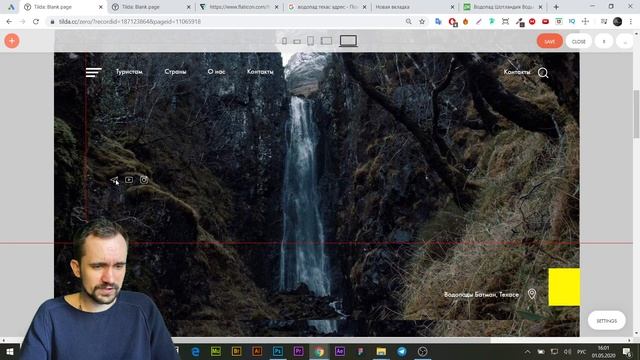Click the browser back arrow
Viewport: 640px width, 360px height.
click(9, 22)
